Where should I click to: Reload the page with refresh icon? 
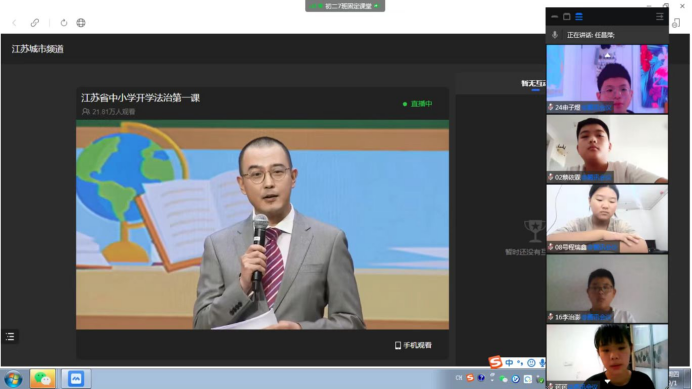64,23
